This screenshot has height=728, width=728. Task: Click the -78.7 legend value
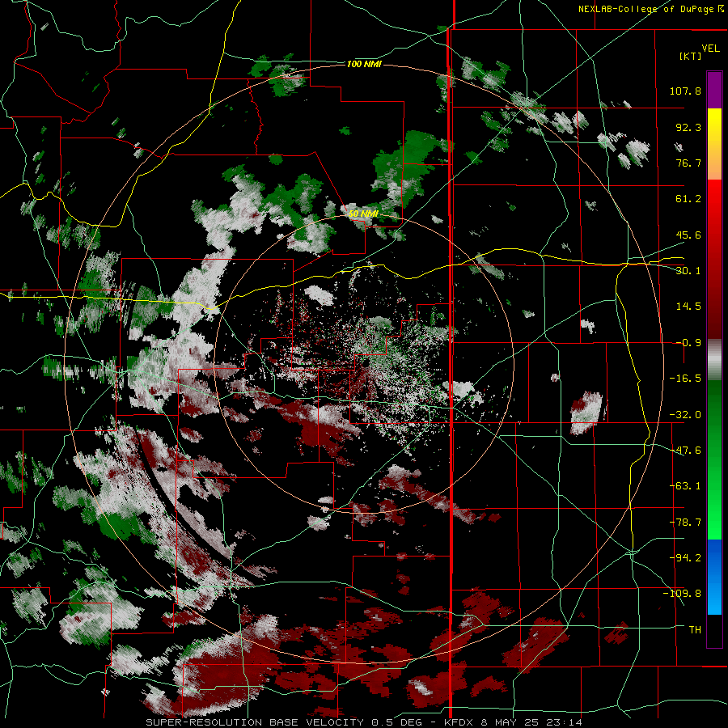click(x=685, y=523)
